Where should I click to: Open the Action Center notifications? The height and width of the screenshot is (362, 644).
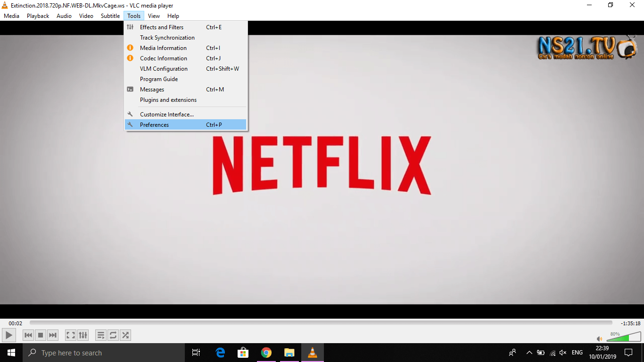(x=628, y=353)
